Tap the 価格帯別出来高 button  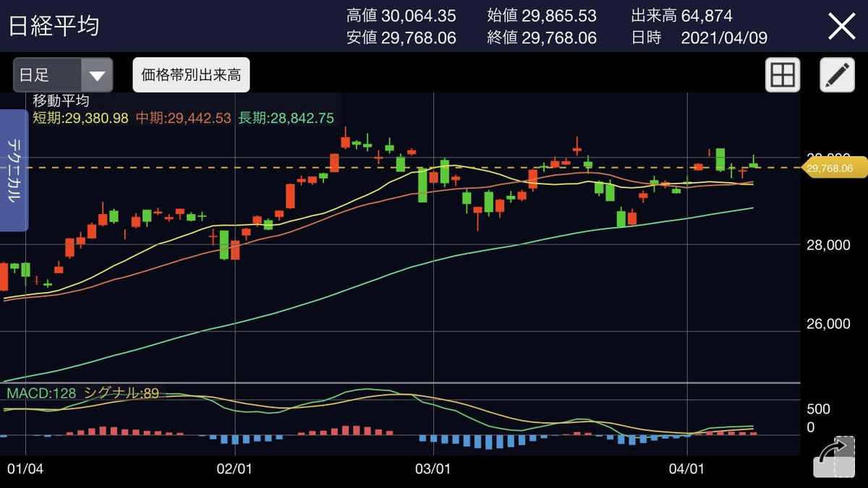191,75
